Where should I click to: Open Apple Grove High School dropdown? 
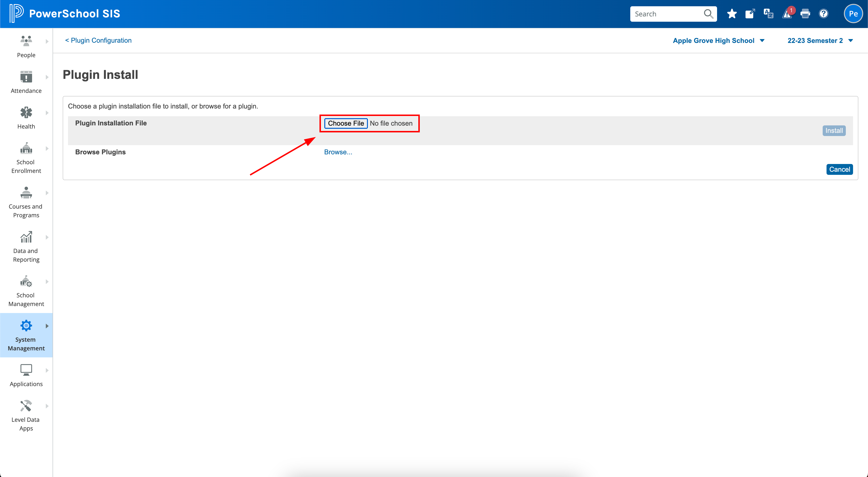pyautogui.click(x=719, y=41)
